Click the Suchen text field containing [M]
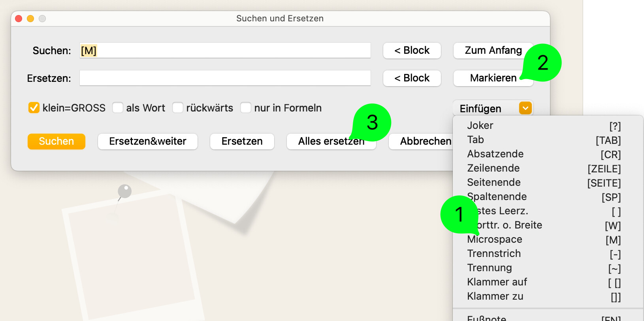644x321 pixels. tap(225, 50)
